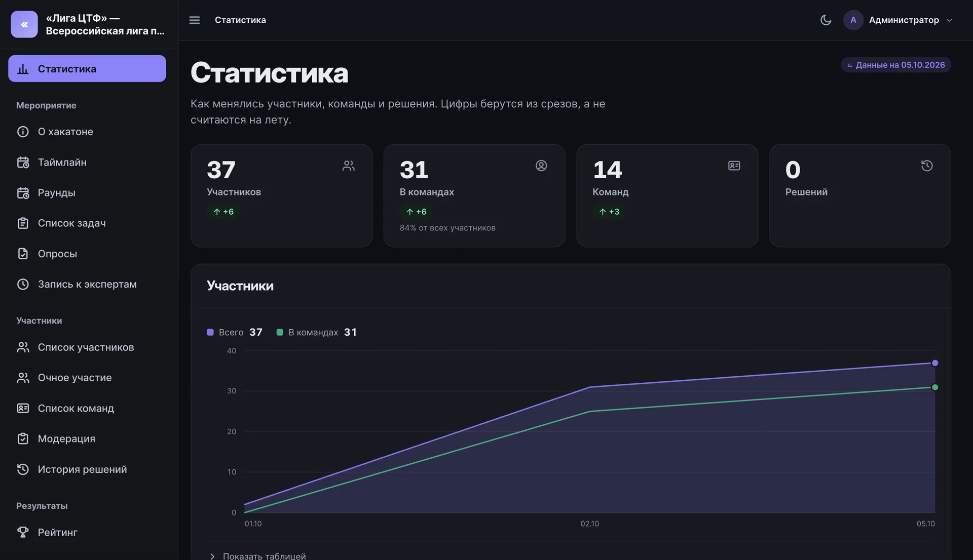Click the info icon beside О хакатоне
973x560 pixels.
[x=23, y=132]
